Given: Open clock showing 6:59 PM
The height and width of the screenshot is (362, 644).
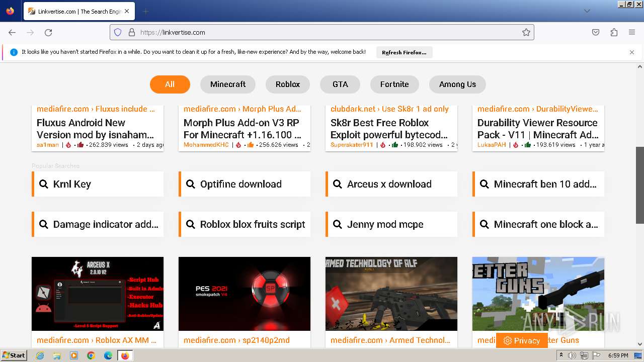Looking at the screenshot, I should tap(618, 355).
